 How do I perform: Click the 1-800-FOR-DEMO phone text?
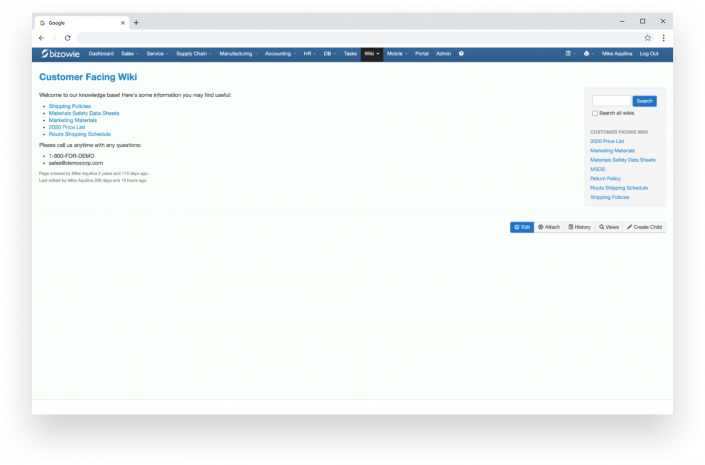click(71, 156)
